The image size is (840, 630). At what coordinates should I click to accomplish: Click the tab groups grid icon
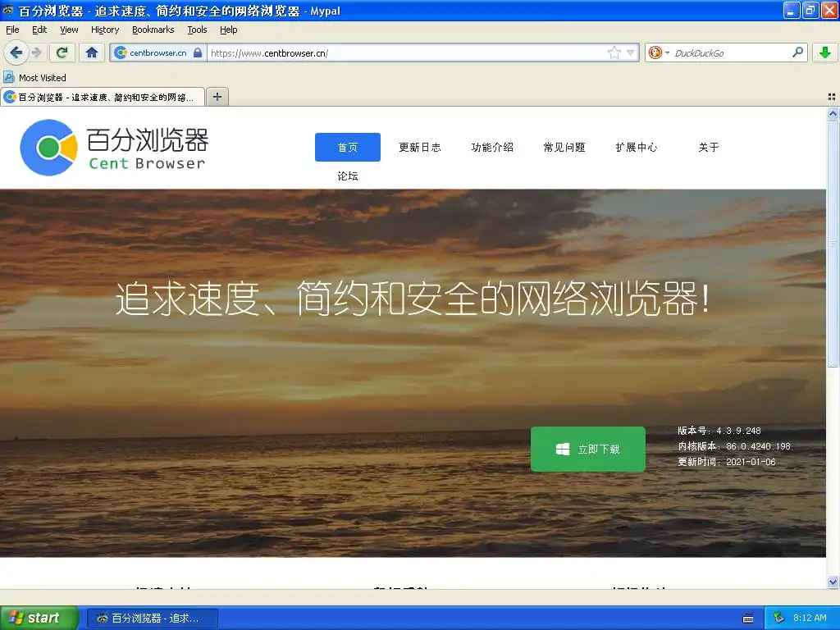(x=832, y=97)
